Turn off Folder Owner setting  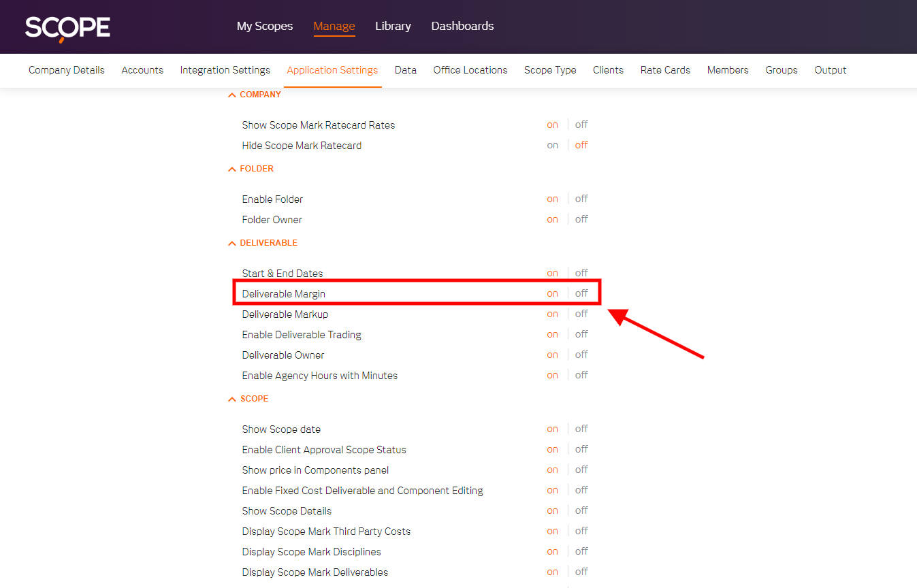coord(581,219)
